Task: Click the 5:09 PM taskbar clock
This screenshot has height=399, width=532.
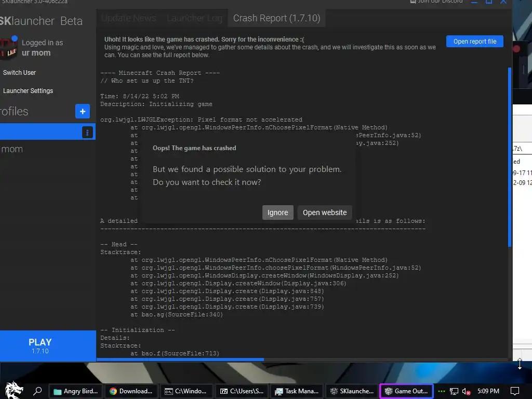Action: pyautogui.click(x=488, y=391)
